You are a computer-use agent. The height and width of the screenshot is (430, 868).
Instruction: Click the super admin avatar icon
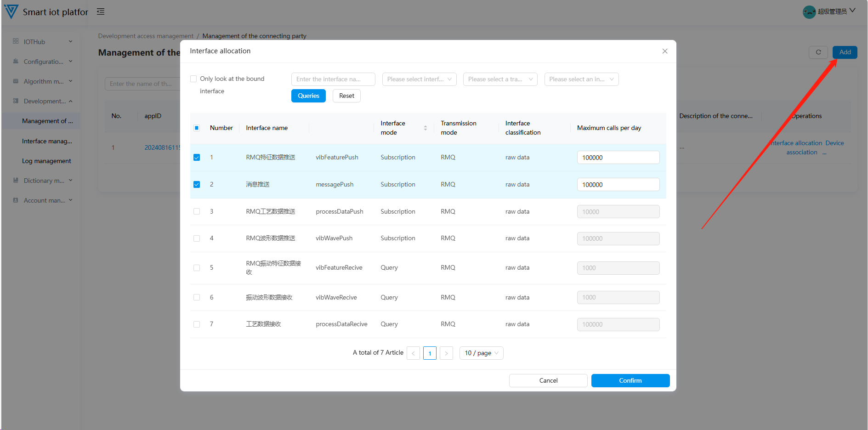809,12
